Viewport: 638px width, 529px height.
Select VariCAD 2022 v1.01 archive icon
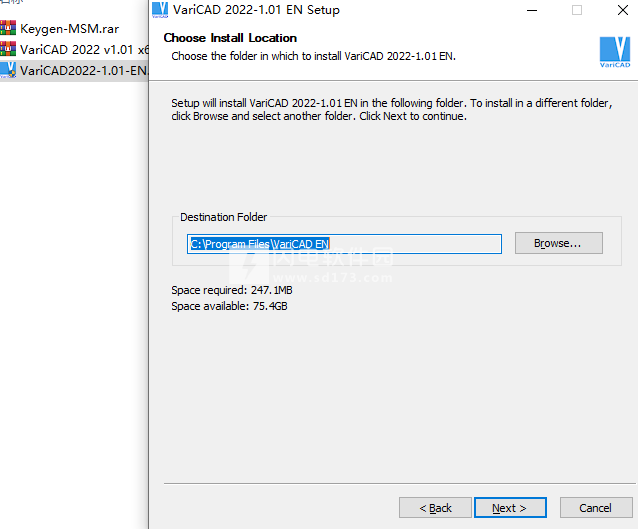click(8, 49)
